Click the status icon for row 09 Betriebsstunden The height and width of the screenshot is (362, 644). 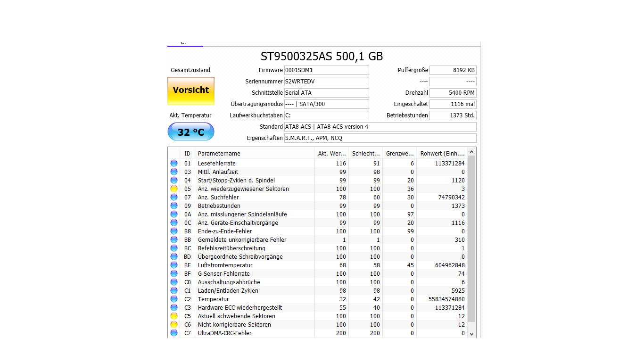(x=174, y=206)
